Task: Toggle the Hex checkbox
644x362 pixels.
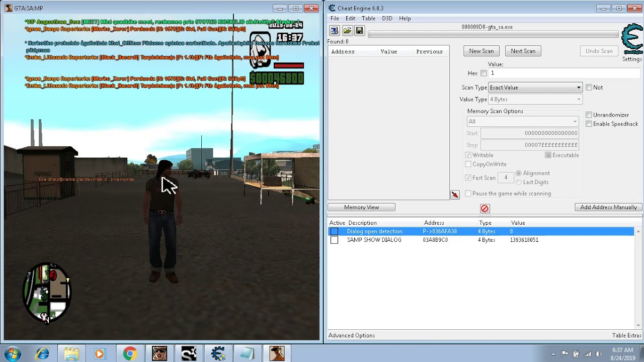Action: pos(484,73)
